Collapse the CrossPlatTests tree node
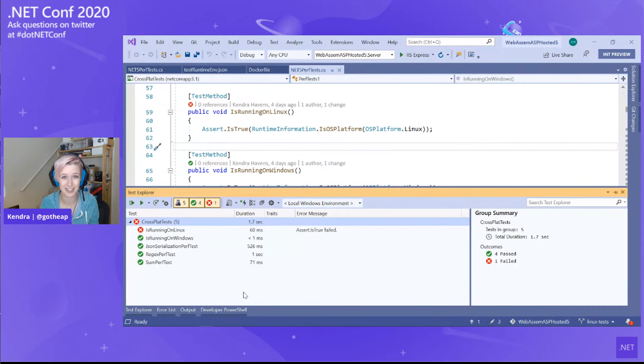Viewport: 644px width, 364px height. pos(130,222)
